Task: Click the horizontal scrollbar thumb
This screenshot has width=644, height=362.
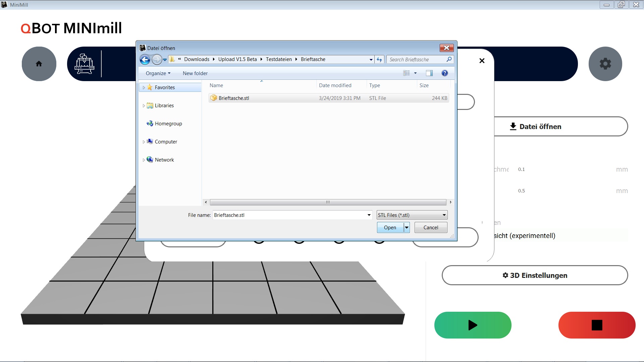Action: coord(328,202)
